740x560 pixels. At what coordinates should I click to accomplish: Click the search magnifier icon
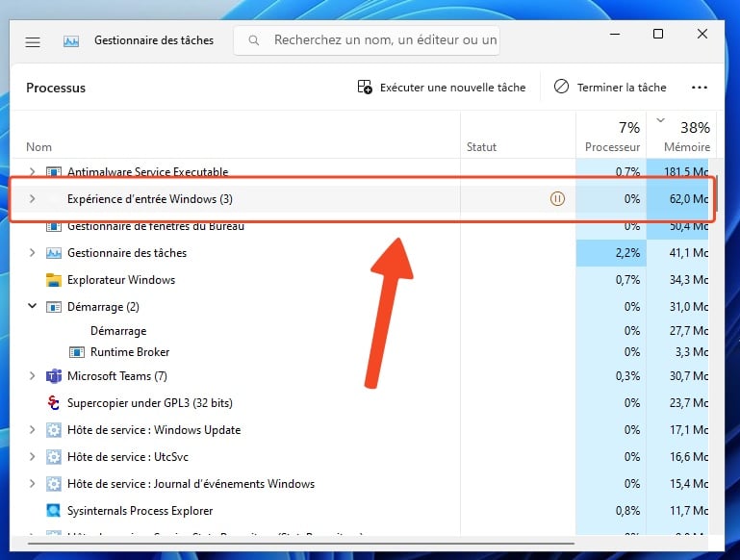pos(253,40)
